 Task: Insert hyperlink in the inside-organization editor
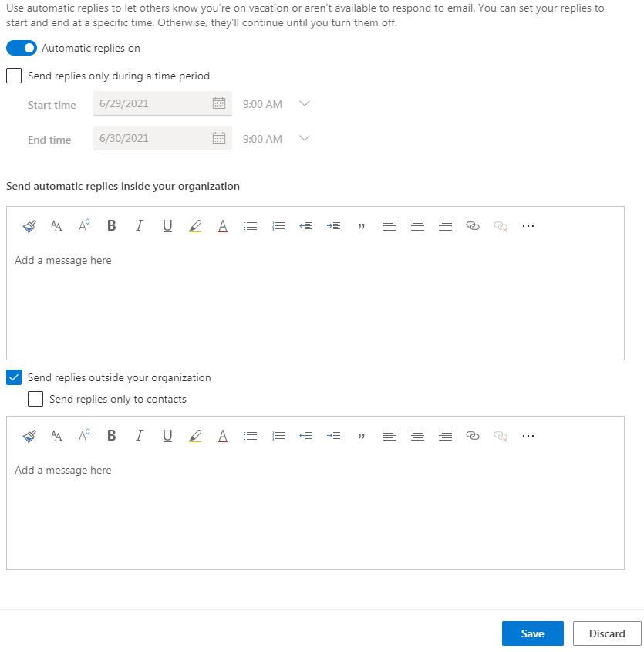pos(473,226)
